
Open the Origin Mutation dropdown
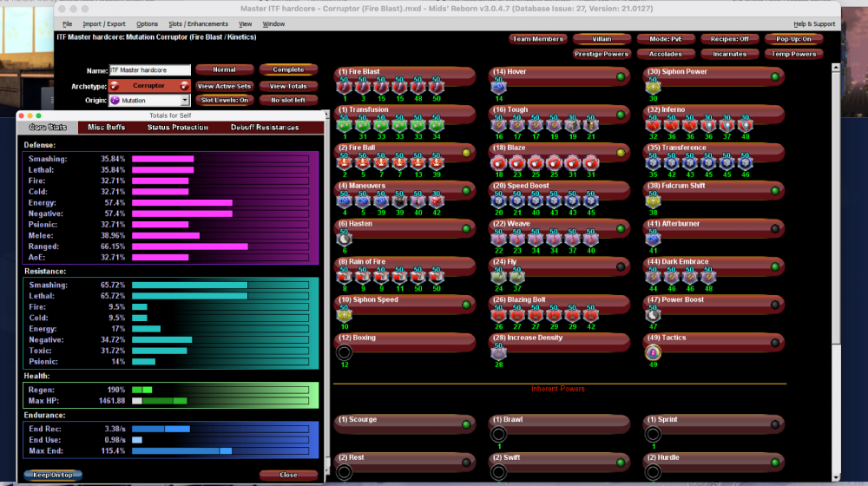(185, 100)
